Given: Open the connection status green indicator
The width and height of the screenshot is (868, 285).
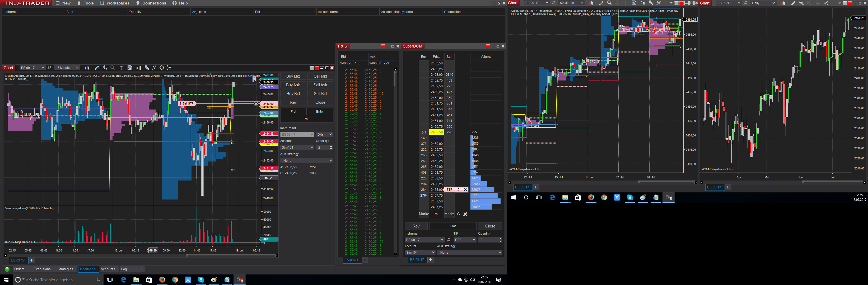Looking at the screenshot, I should pyautogui.click(x=7, y=269).
